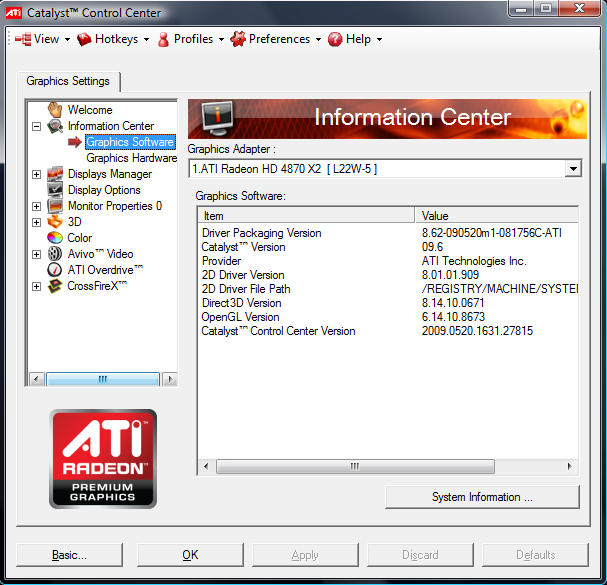Select the Direct3D Version row
Image resolution: width=607 pixels, height=585 pixels.
coord(388,303)
